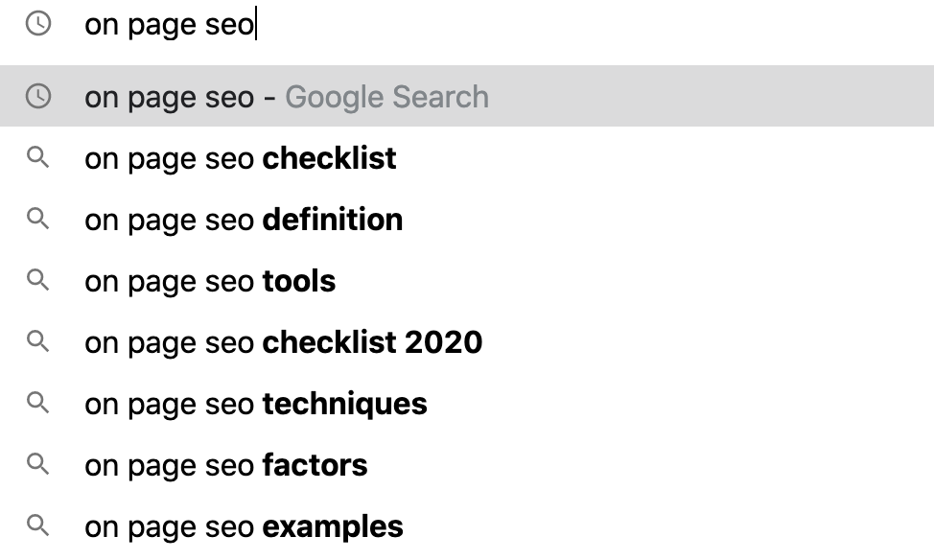Choose 'on page seo factors' suggestion
934x560 pixels.
tap(225, 465)
